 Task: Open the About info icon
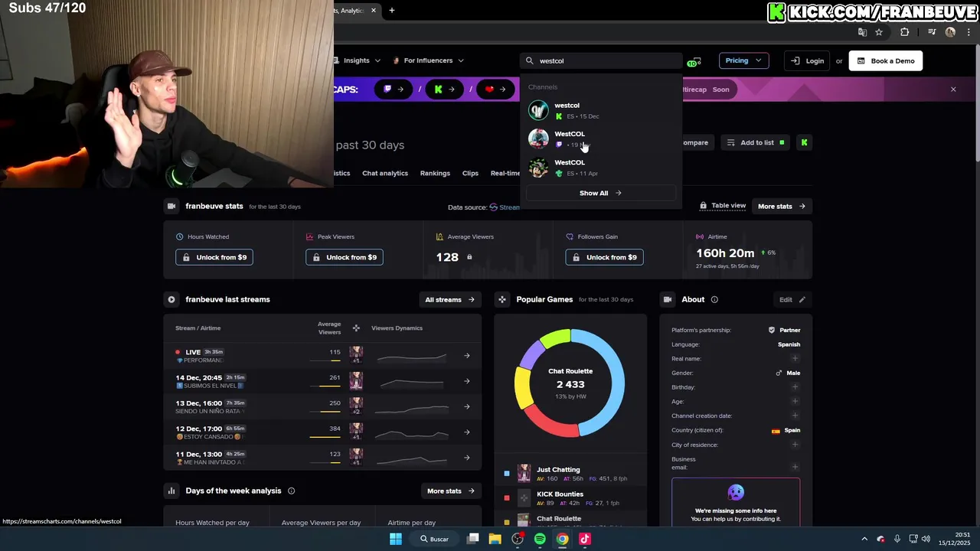point(714,299)
